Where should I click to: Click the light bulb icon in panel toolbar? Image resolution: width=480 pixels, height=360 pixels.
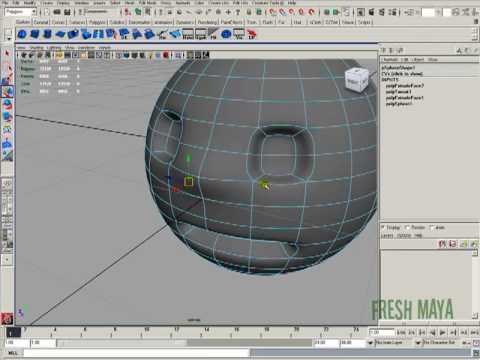click(x=151, y=55)
